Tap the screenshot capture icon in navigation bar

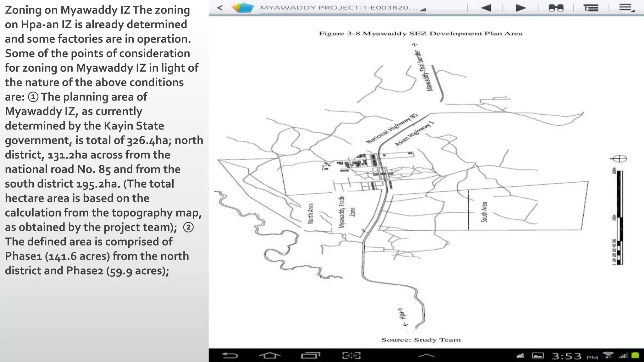coord(351,355)
